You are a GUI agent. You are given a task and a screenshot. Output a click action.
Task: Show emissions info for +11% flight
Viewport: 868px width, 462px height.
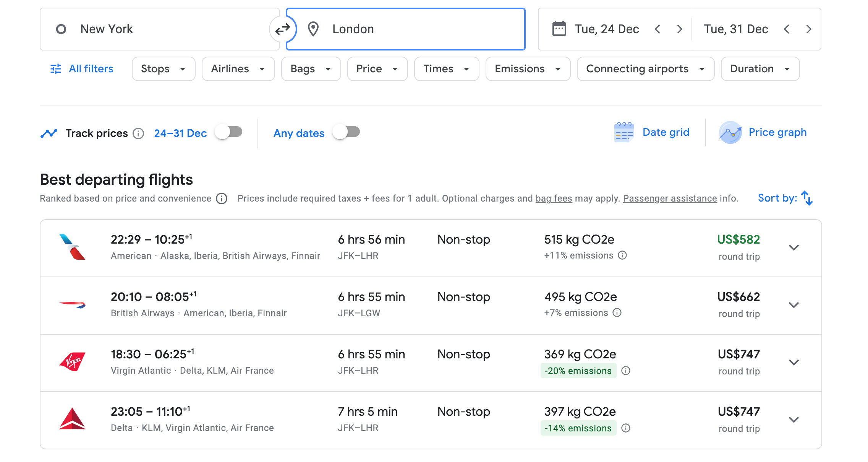(622, 255)
